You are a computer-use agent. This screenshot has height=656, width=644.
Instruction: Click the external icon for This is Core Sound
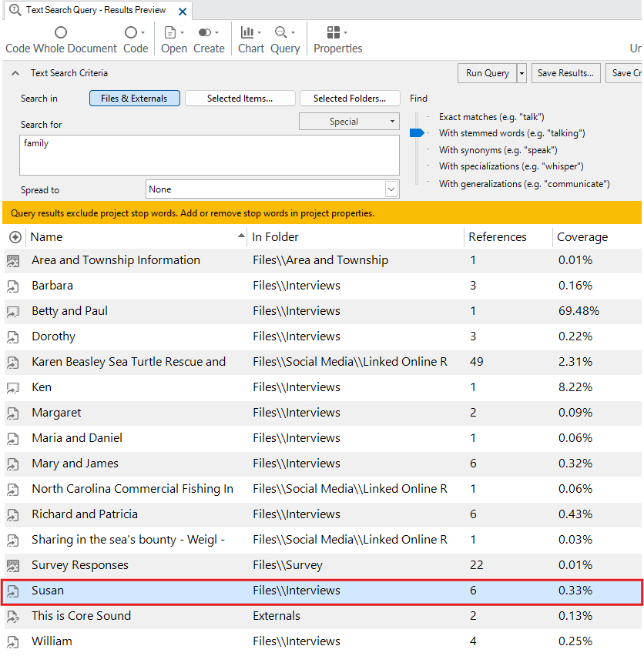pyautogui.click(x=13, y=617)
